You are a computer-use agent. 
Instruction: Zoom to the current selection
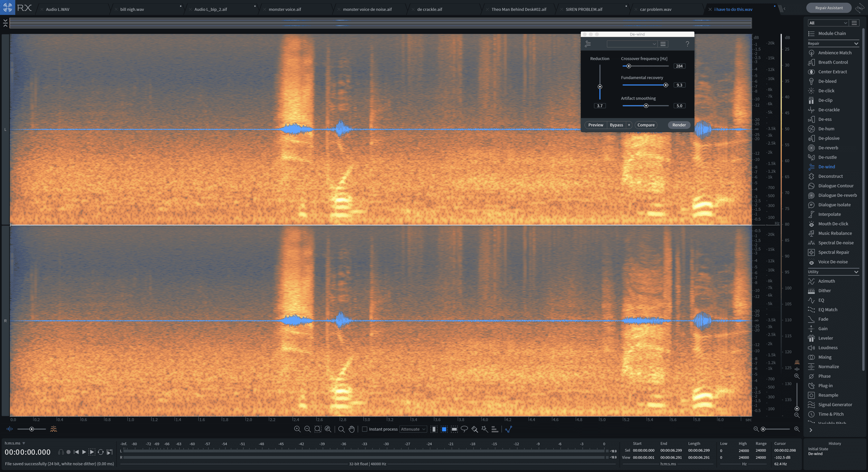(x=318, y=429)
